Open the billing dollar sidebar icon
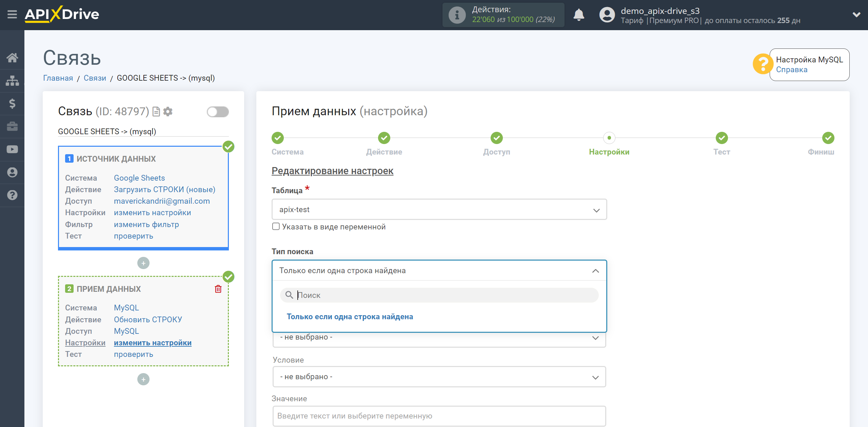The width and height of the screenshot is (868, 427). point(12,103)
